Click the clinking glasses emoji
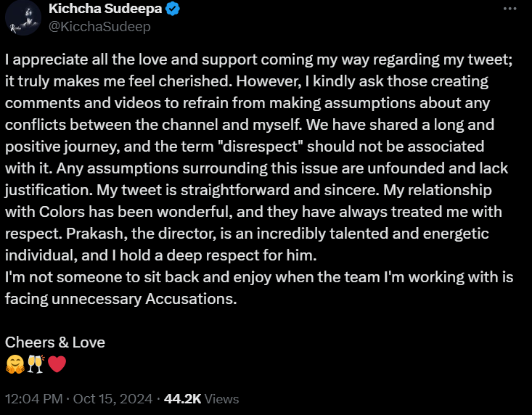The image size is (532, 415). coord(36,364)
